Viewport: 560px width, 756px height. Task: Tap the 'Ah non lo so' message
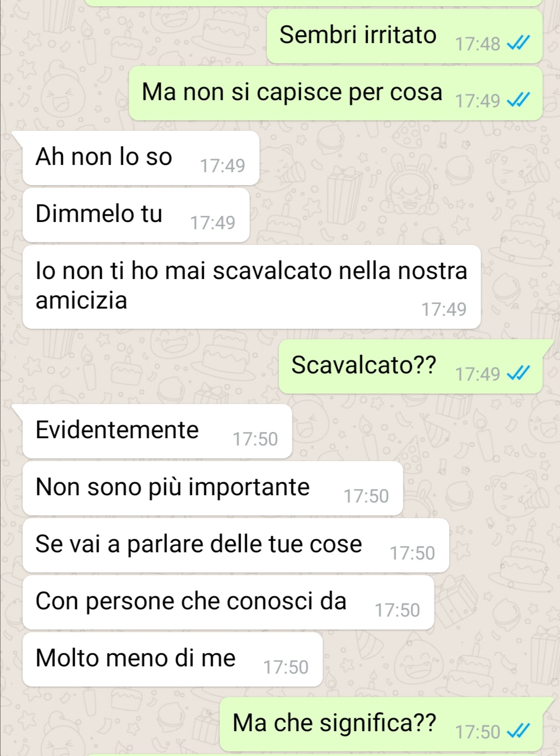click(141, 158)
